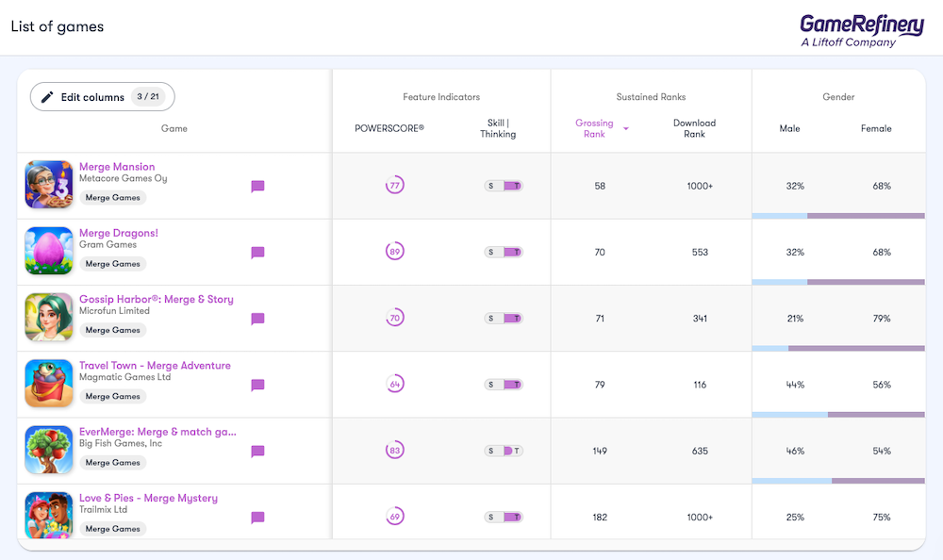
Task: Open the comment icon for Merge Dragons!
Action: [257, 253]
